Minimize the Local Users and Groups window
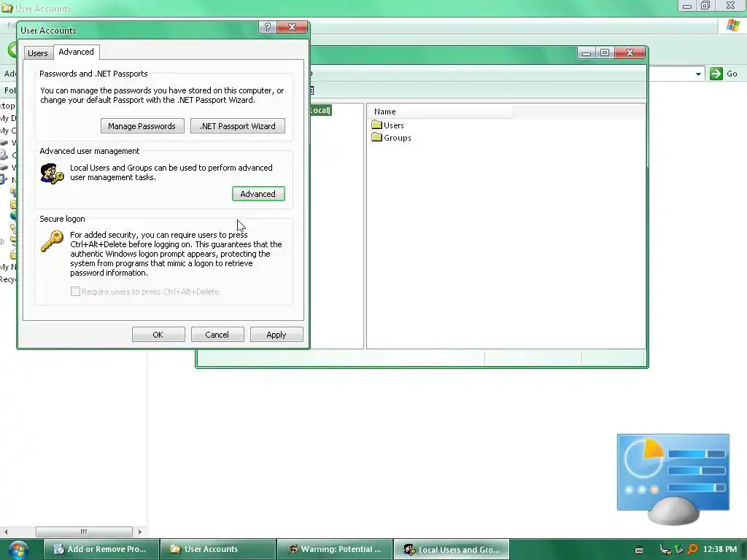 pyautogui.click(x=587, y=52)
